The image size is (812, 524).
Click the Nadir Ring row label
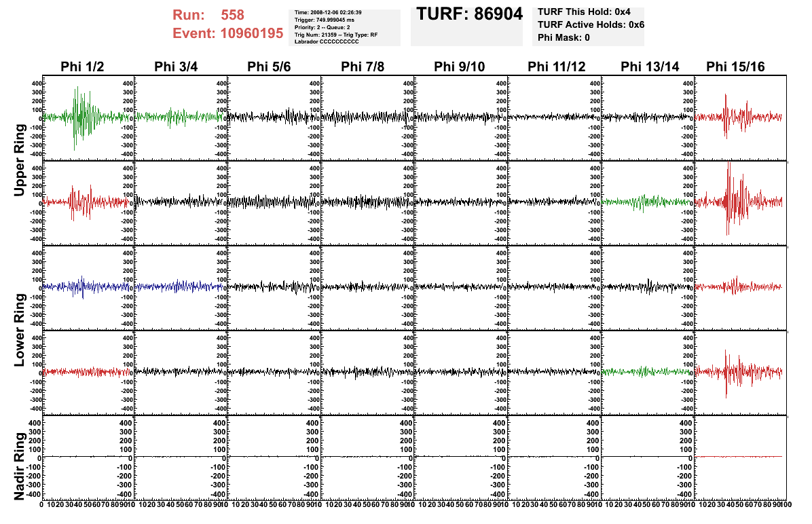(x=19, y=466)
